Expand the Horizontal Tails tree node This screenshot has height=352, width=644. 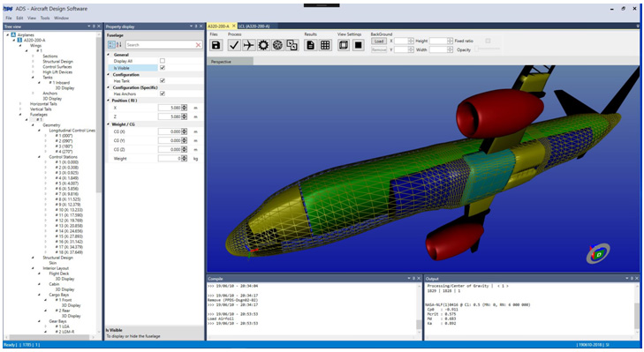click(20, 104)
